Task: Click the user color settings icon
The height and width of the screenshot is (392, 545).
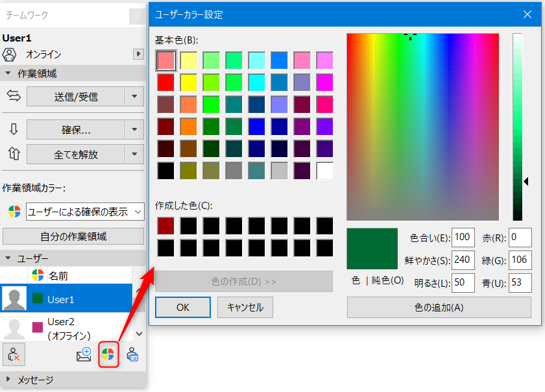Action: click(x=108, y=354)
